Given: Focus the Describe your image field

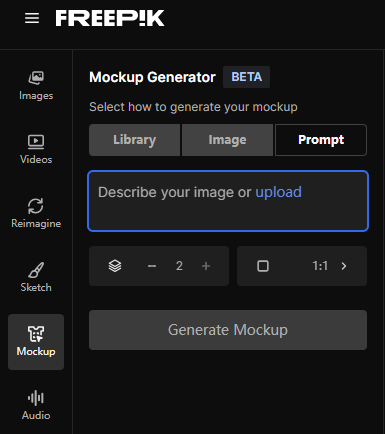Looking at the screenshot, I should click(x=228, y=201).
